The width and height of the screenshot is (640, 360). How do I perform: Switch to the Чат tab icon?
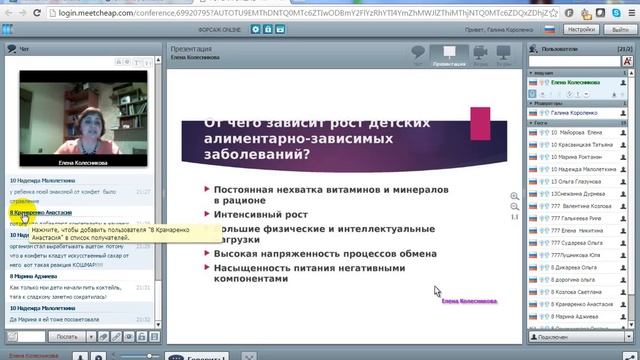pyautogui.click(x=418, y=56)
